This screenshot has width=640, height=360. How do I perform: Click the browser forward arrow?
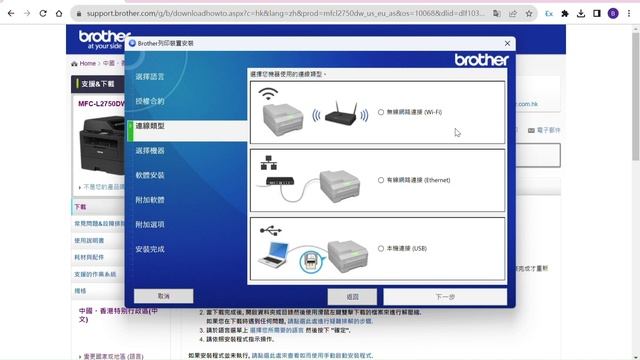pos(27,13)
